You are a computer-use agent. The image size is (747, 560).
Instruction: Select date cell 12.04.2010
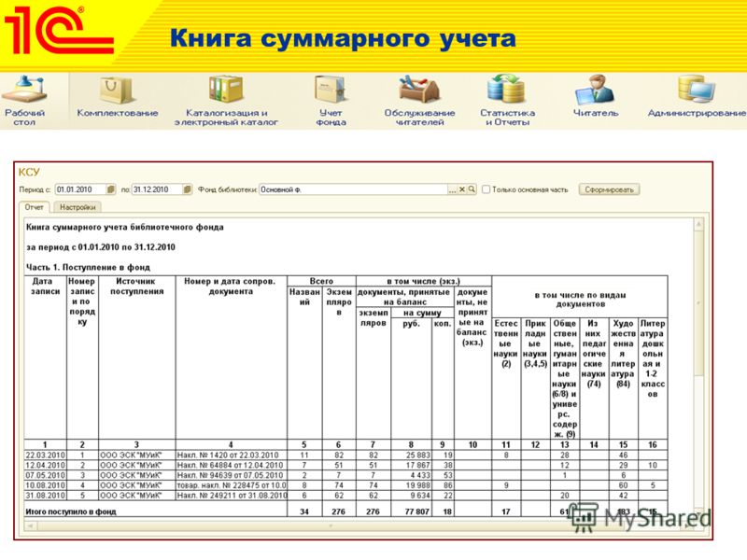[45, 465]
